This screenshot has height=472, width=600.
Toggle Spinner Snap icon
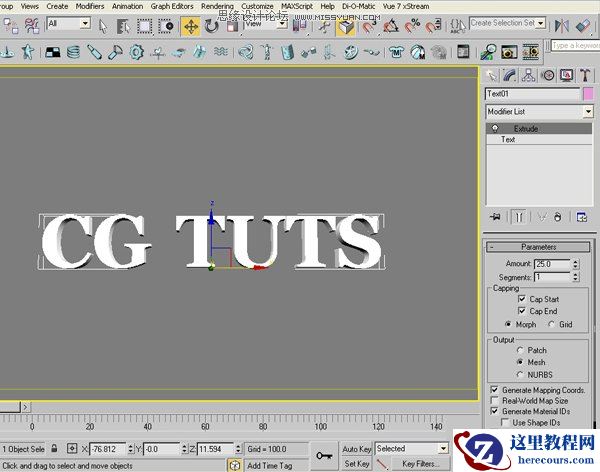click(434, 26)
